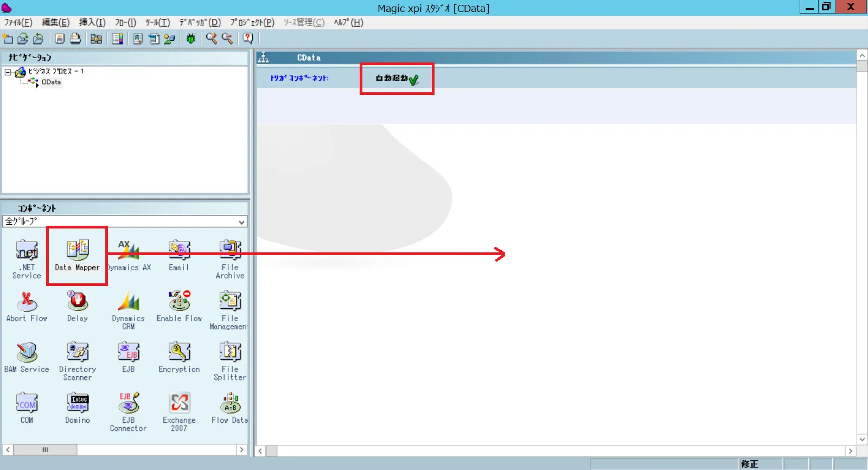Click the print toolbar icon
Viewport: 868px width, 470px height.
(x=75, y=39)
